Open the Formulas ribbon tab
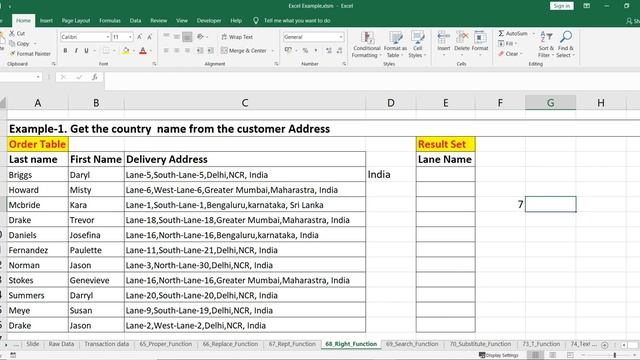Image resolution: width=640 pixels, height=360 pixels. [110, 20]
